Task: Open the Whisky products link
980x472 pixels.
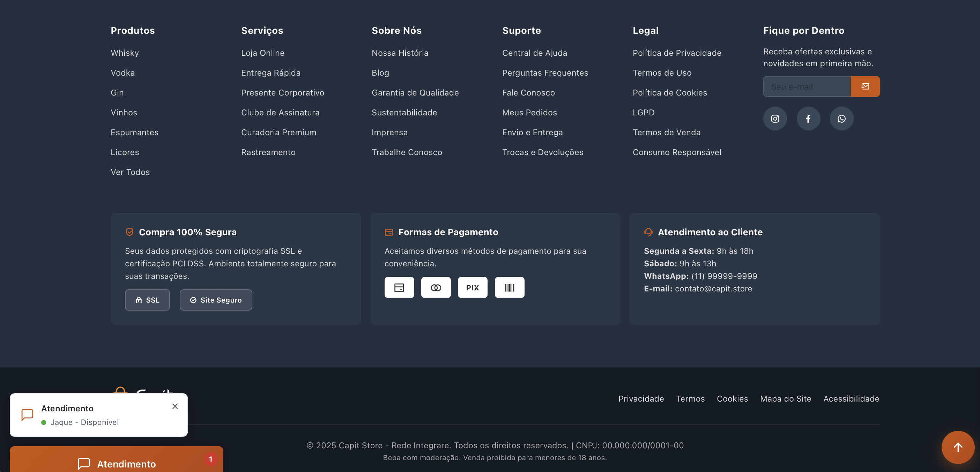Action: tap(124, 53)
